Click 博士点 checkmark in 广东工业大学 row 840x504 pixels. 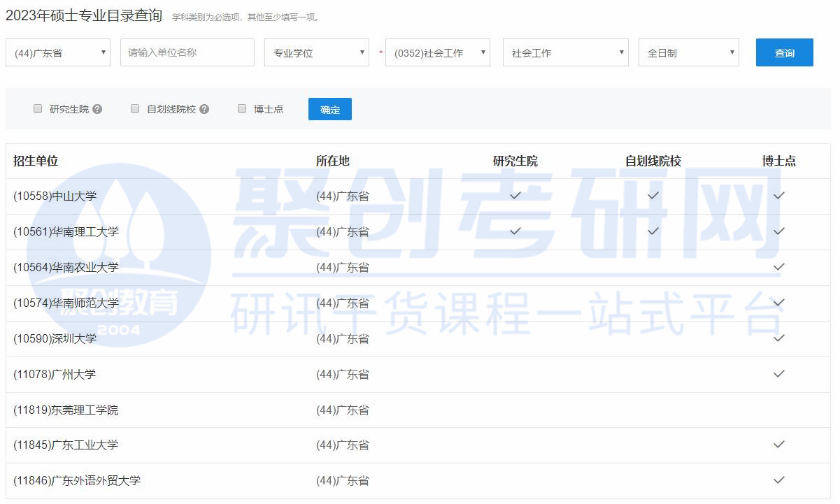779,445
